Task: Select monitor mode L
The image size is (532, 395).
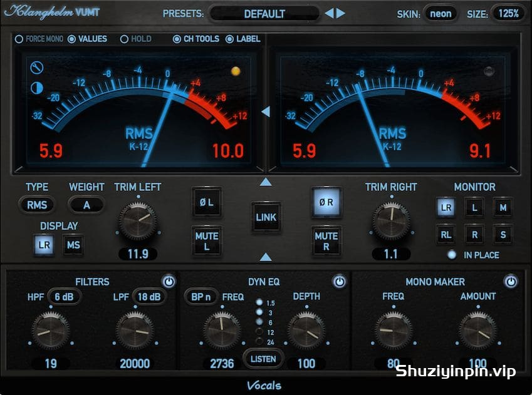Action: 474,207
